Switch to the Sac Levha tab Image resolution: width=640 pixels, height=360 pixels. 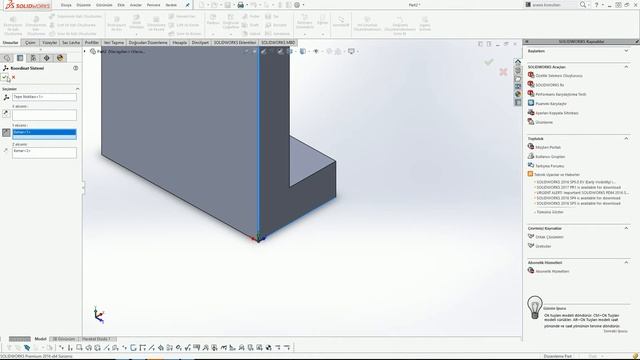click(x=71, y=42)
